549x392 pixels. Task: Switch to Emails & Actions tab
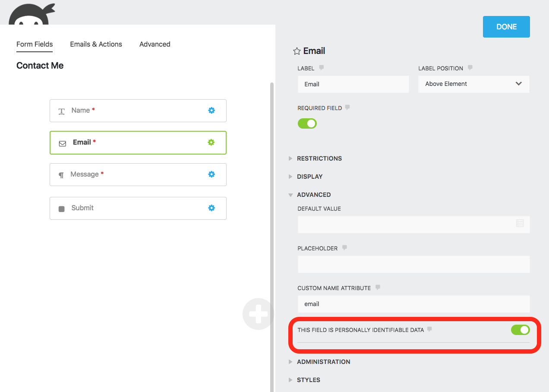(x=96, y=44)
